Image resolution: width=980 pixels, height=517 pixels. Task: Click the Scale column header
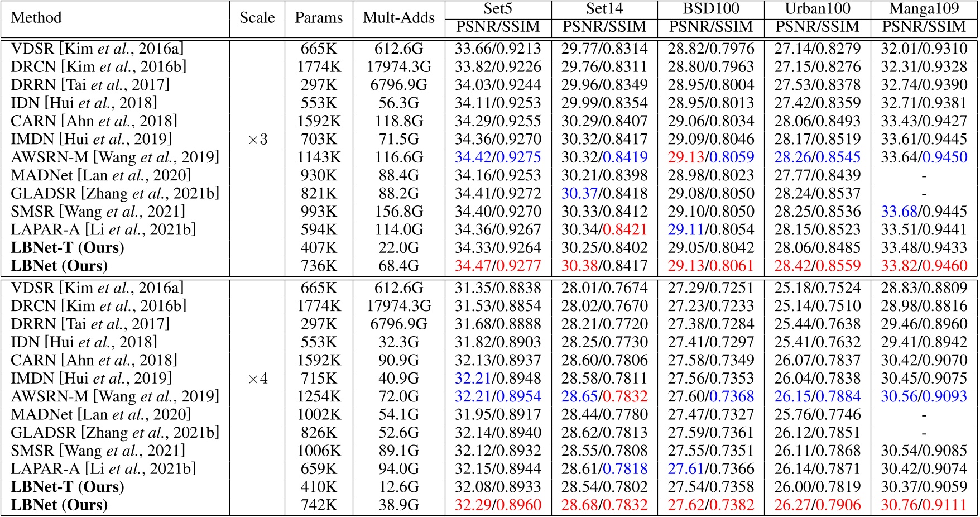(256, 17)
